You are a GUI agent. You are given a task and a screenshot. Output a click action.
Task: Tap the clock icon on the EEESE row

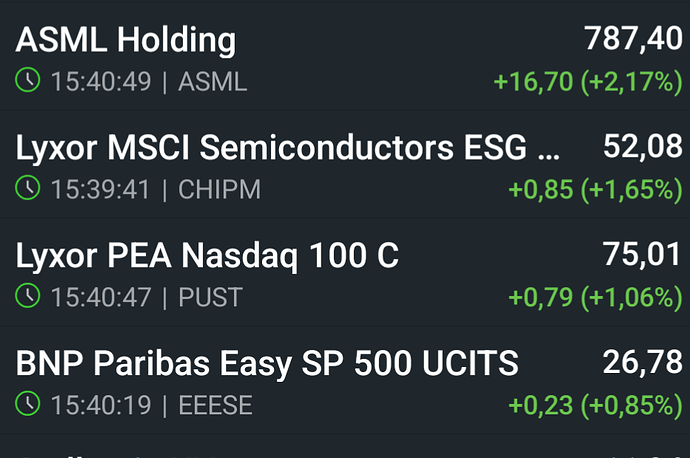[x=28, y=404]
